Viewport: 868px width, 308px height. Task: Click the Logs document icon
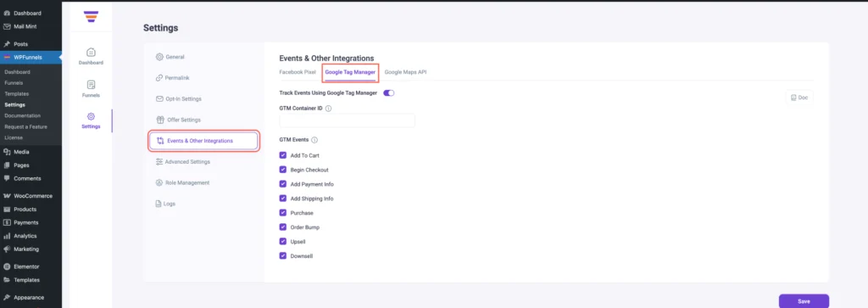click(159, 204)
